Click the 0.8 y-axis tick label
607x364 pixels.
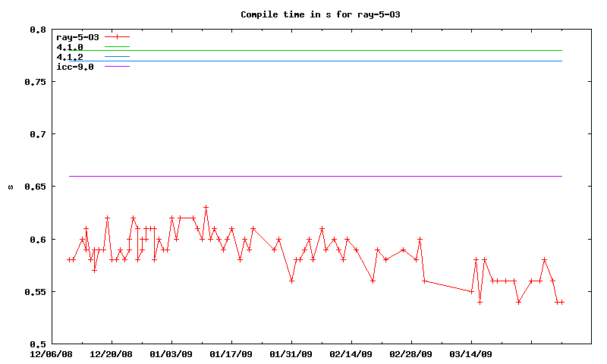pyautogui.click(x=37, y=30)
